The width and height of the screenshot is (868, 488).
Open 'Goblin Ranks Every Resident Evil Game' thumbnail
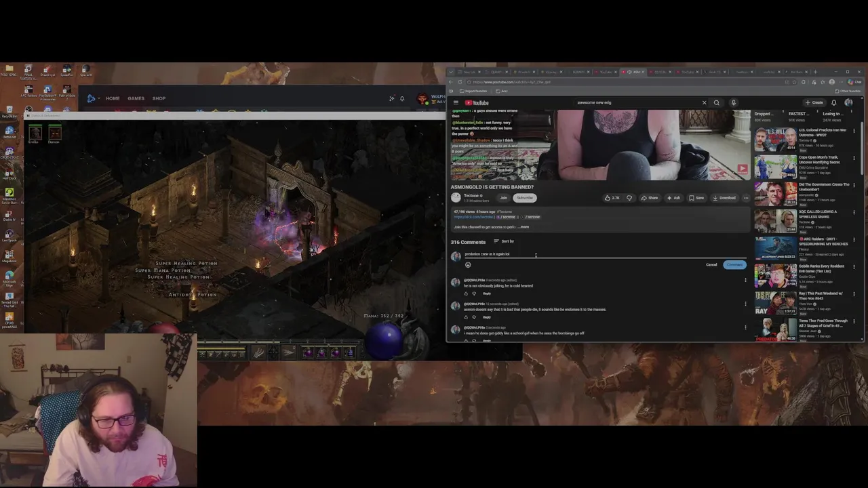(776, 275)
